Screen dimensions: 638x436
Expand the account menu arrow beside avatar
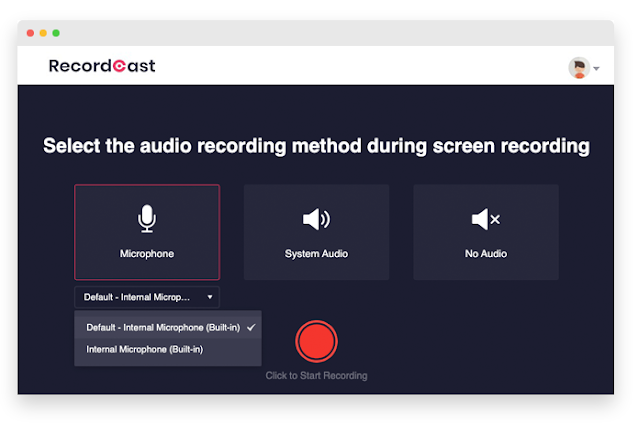point(596,69)
